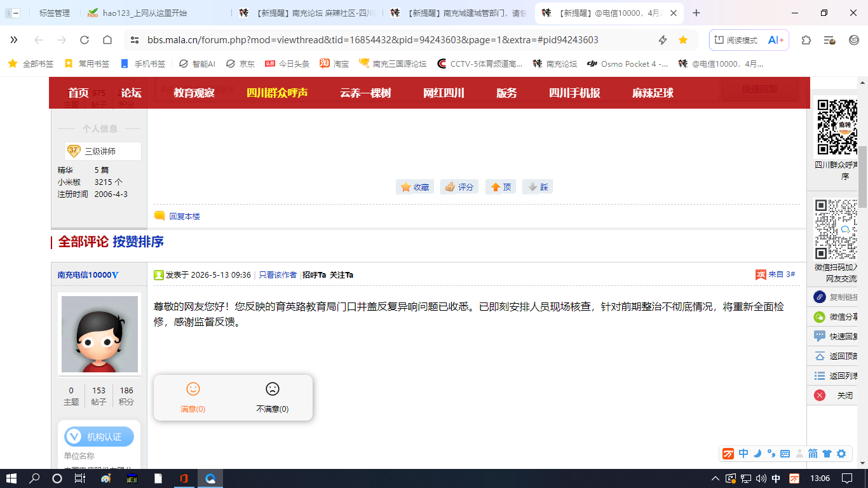The width and height of the screenshot is (868, 488).
Task: Open 麻辣足球 in the navigation bar
Action: (653, 93)
